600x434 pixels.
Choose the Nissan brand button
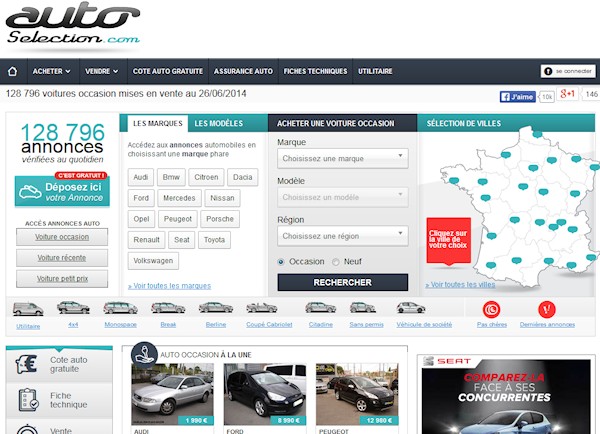(x=222, y=198)
